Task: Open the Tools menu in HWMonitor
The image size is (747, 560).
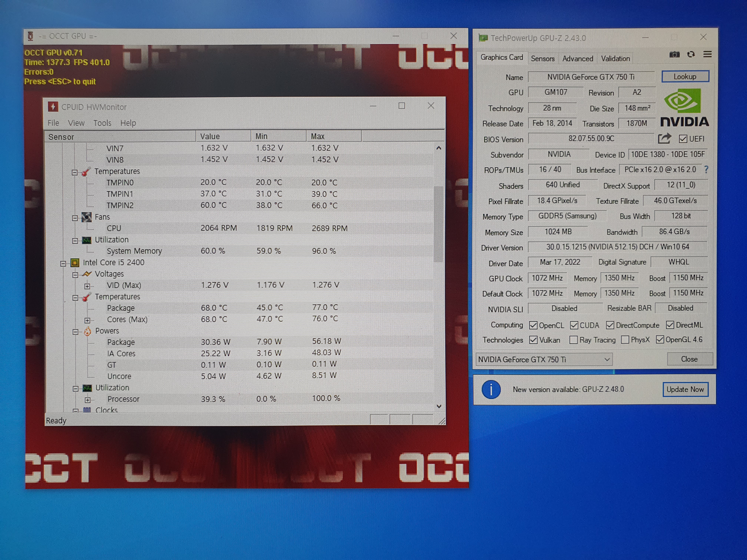Action: click(102, 123)
